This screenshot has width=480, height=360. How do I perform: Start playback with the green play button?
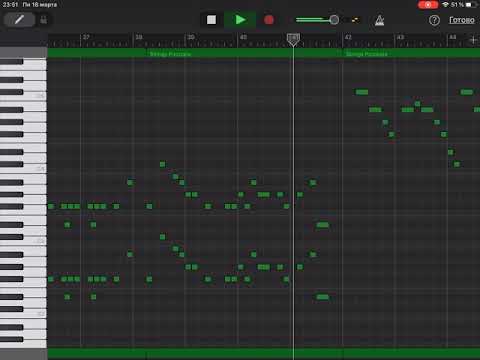click(x=240, y=20)
